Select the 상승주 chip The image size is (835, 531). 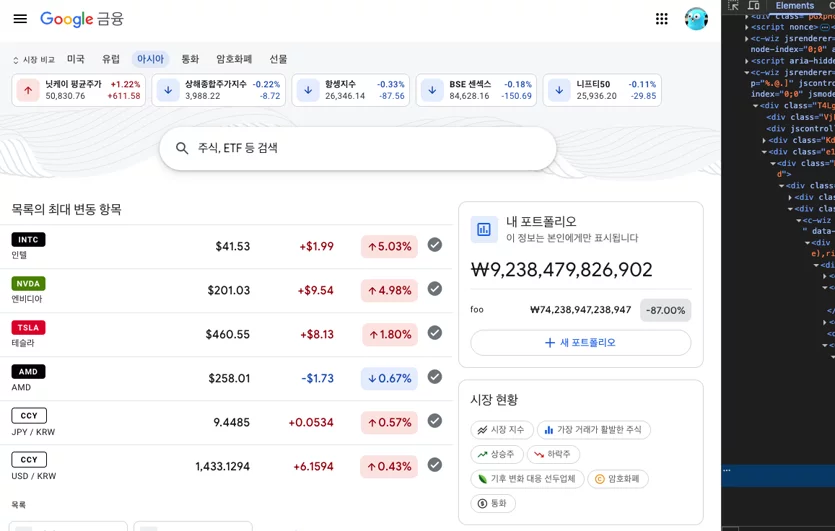(x=497, y=454)
